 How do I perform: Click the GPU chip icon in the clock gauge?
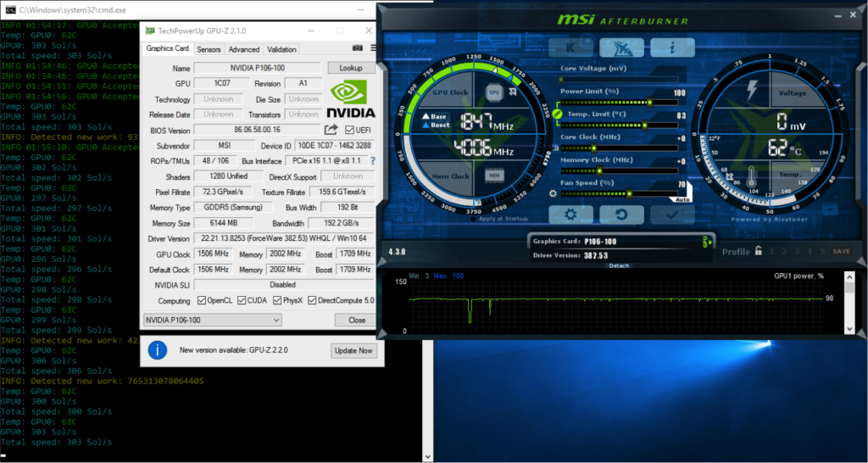(x=494, y=92)
